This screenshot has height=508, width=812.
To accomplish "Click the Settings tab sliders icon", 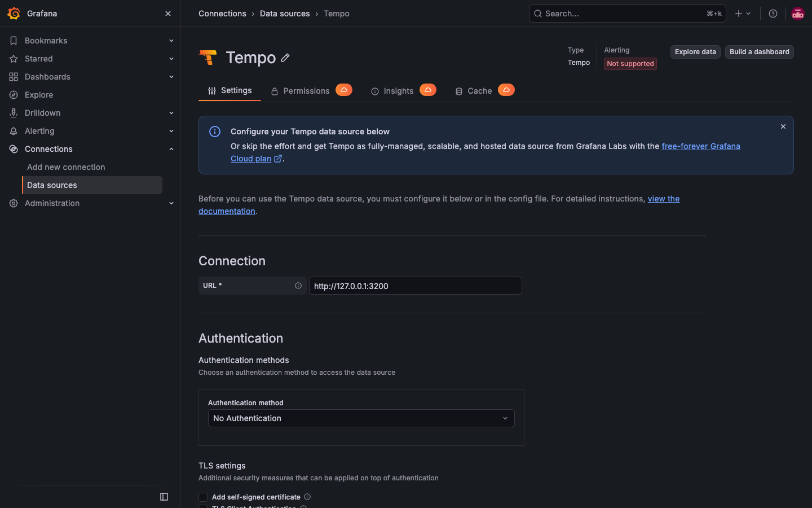I will point(212,91).
